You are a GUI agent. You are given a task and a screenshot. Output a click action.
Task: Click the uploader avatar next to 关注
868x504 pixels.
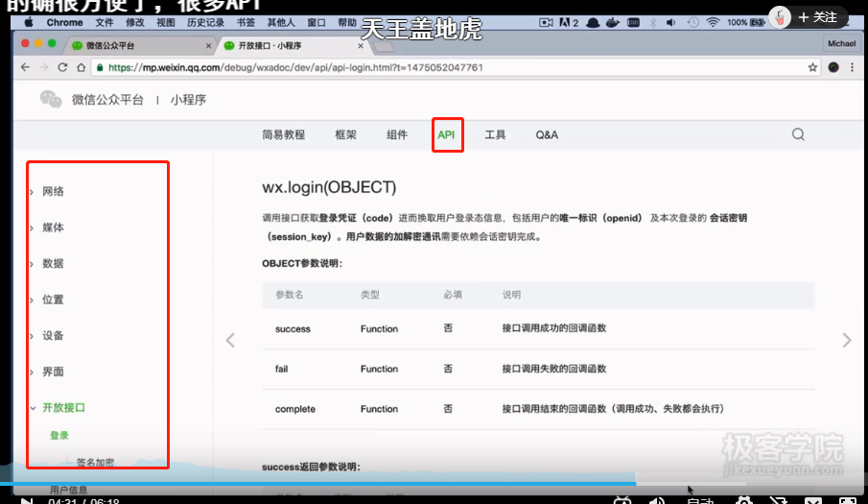pyautogui.click(x=780, y=17)
